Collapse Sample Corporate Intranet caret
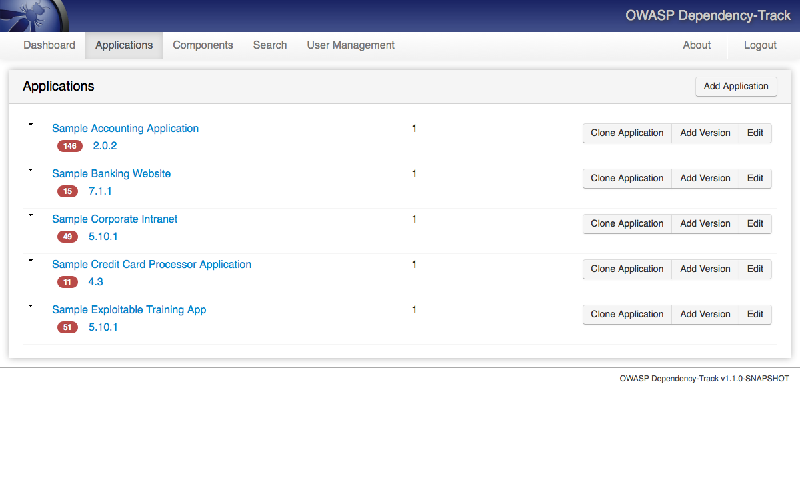 (31, 215)
